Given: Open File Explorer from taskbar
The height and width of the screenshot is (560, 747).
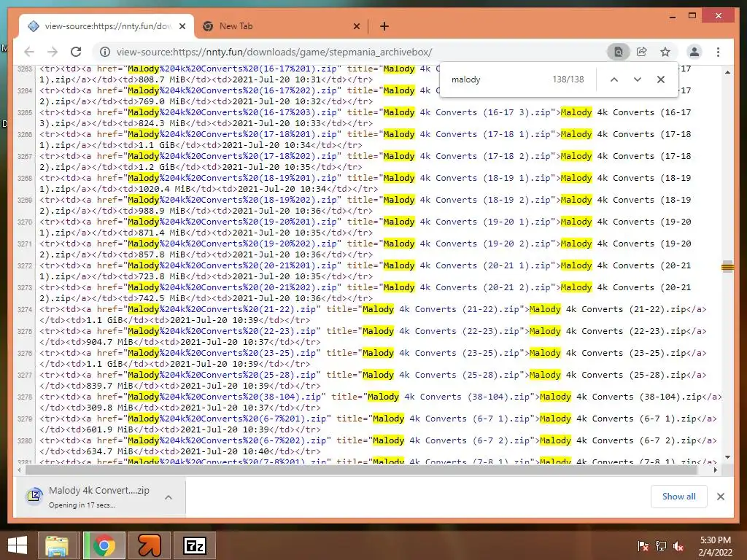Looking at the screenshot, I should pos(57,545).
